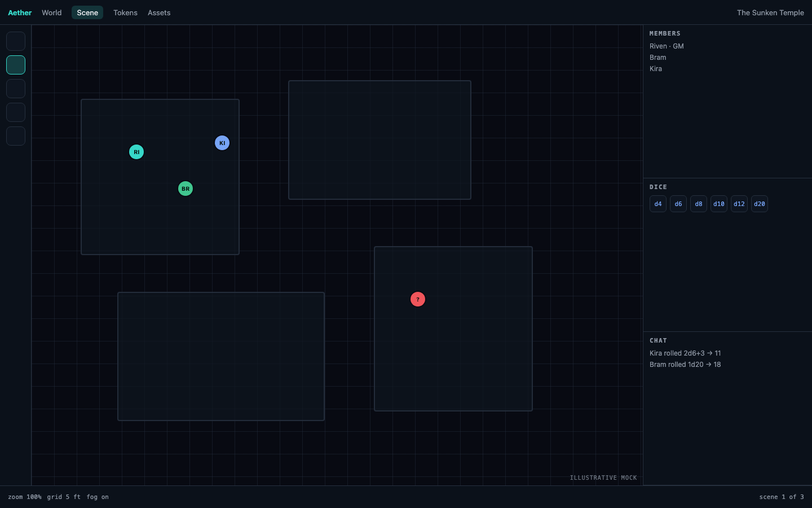The image size is (812, 508).
Task: Click chat line 'Kira rolled 2d6+3 → 11'
Action: coord(685,353)
